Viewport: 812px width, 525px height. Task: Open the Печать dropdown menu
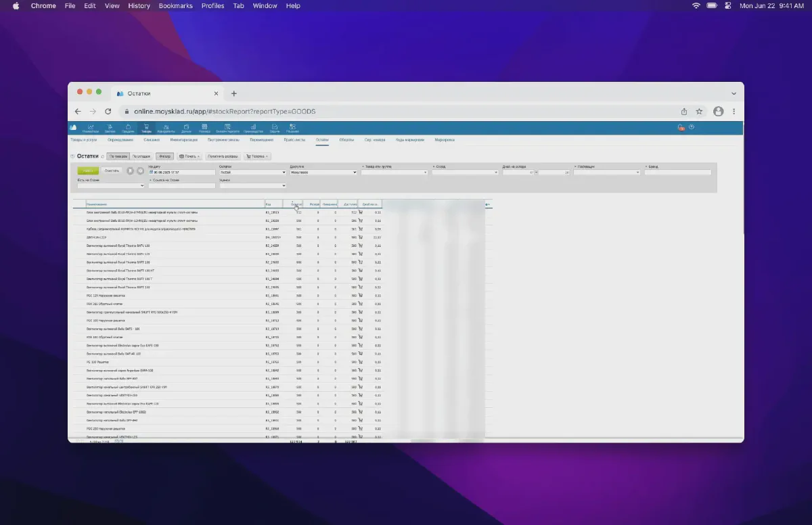189,156
